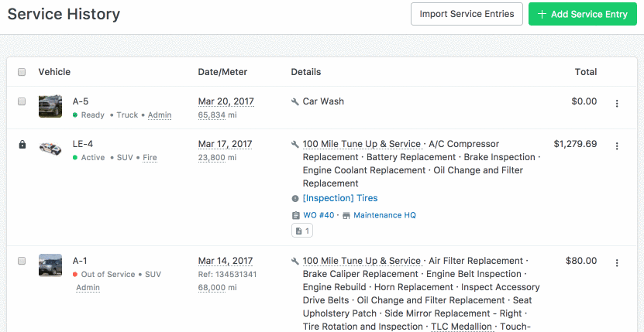The image size is (644, 332).
Task: Click the TLC Medallion service task
Action: 461,327
